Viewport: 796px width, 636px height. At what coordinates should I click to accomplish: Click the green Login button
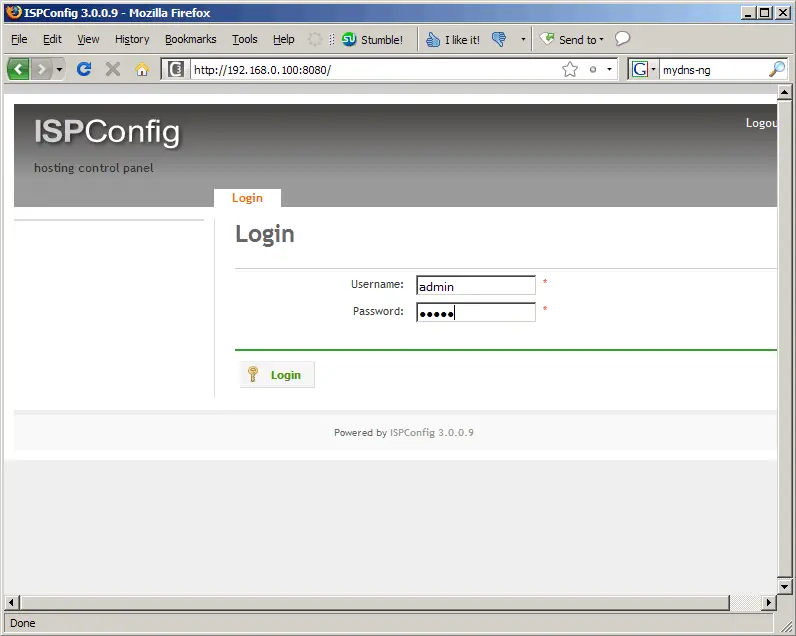[x=277, y=375]
